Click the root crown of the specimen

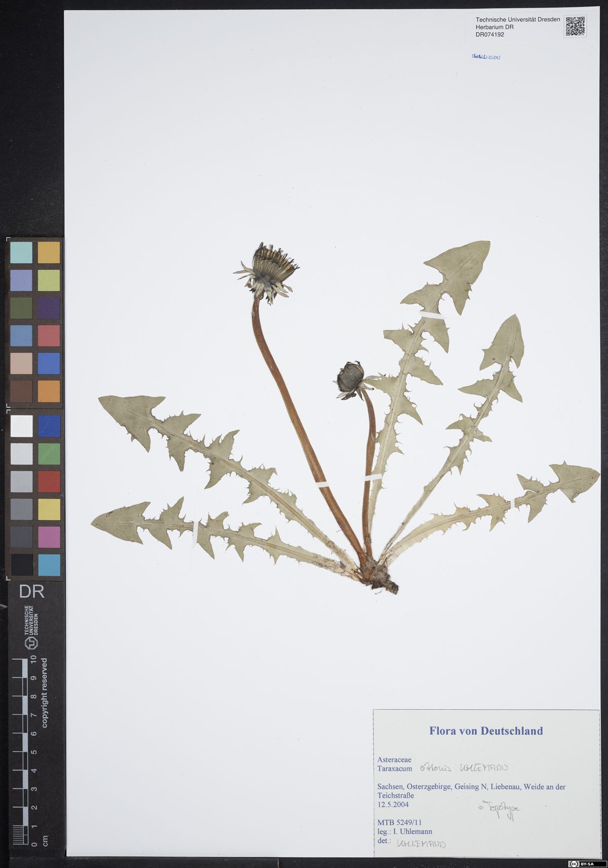point(378,579)
